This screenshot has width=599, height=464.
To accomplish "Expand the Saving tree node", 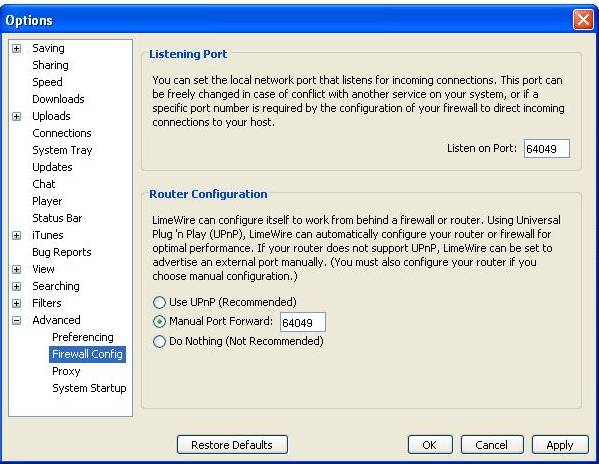I will coord(16,49).
